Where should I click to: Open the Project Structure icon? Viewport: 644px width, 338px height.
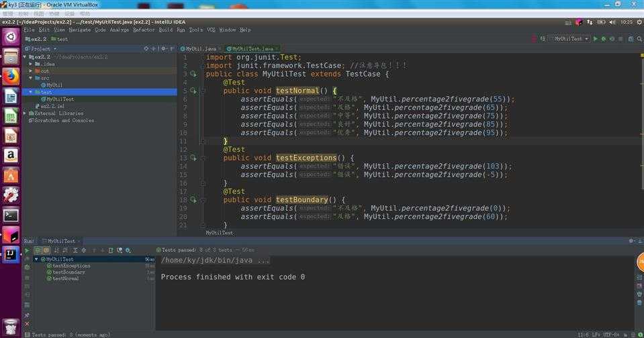tap(631, 39)
